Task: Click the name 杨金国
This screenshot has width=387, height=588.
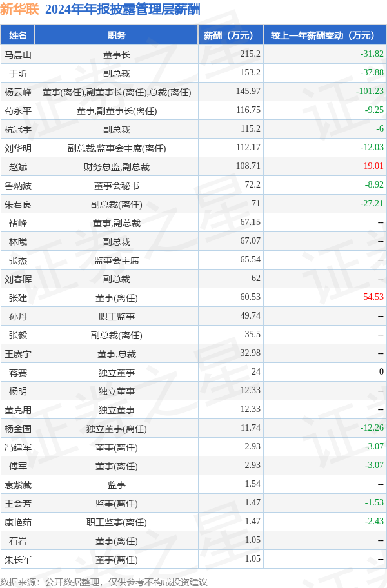Action: click(18, 429)
